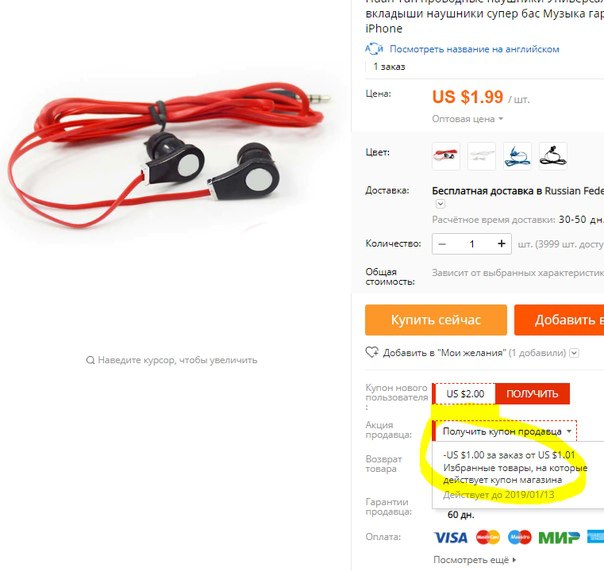Pick the blue earphones color thumbnail
604x571 pixels.
point(517,156)
